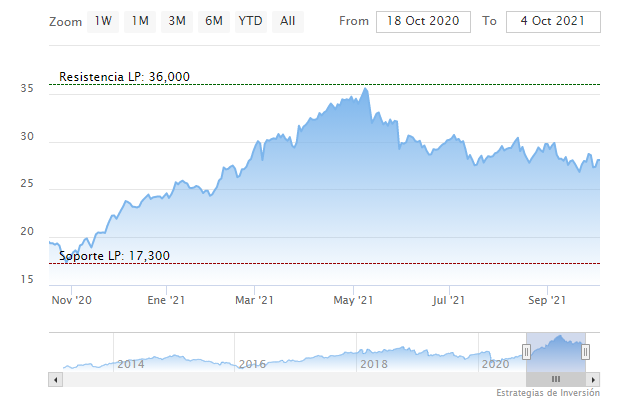620x405 pixels.
Task: Click left handle of navigator range
Action: [x=526, y=351]
